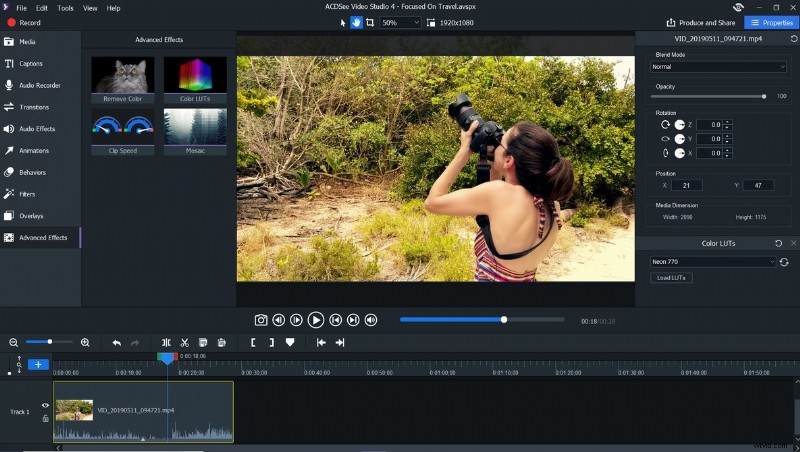The height and width of the screenshot is (452, 800).
Task: Undo the last action
Action: [x=117, y=343]
